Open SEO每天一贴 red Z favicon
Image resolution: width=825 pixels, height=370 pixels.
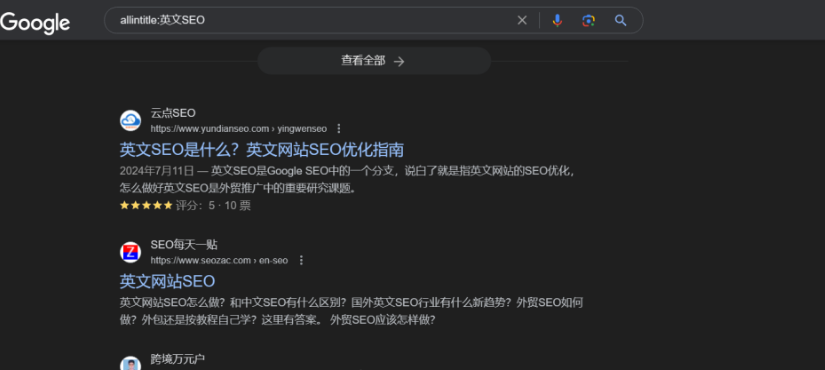click(130, 252)
